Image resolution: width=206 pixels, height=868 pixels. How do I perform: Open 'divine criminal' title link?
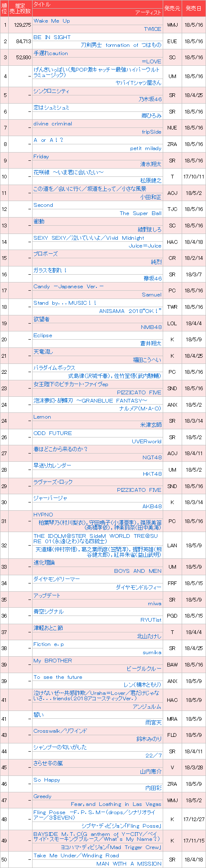(x=53, y=124)
